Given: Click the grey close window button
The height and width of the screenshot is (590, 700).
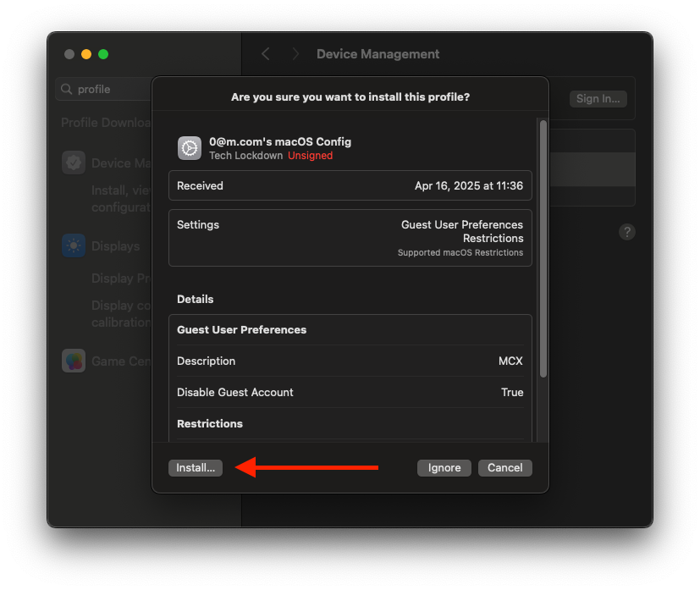Looking at the screenshot, I should click(69, 54).
